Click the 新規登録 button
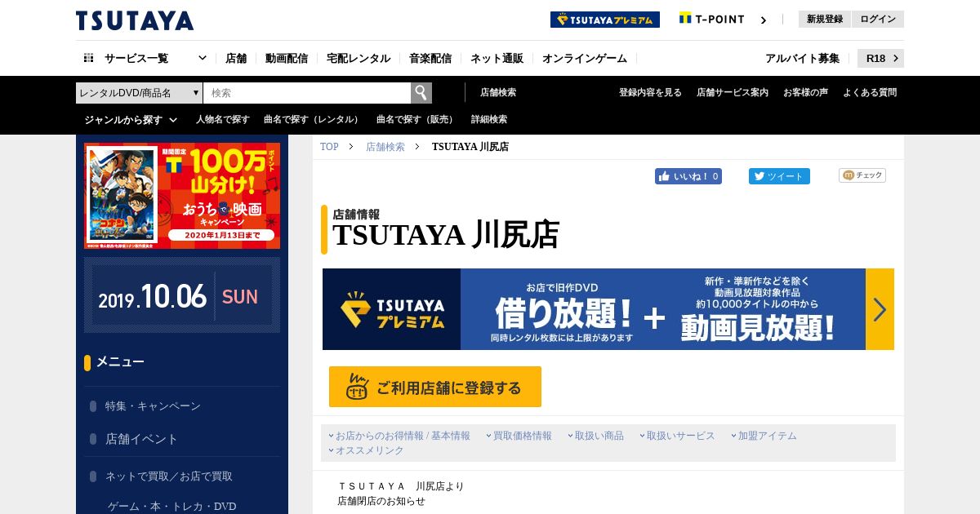Image resolution: width=980 pixels, height=514 pixels. pyautogui.click(x=825, y=19)
